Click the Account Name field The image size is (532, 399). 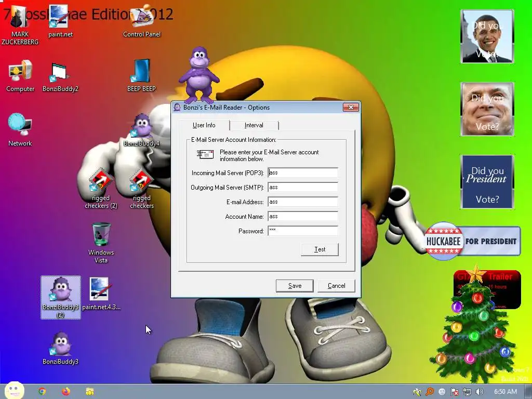click(303, 217)
